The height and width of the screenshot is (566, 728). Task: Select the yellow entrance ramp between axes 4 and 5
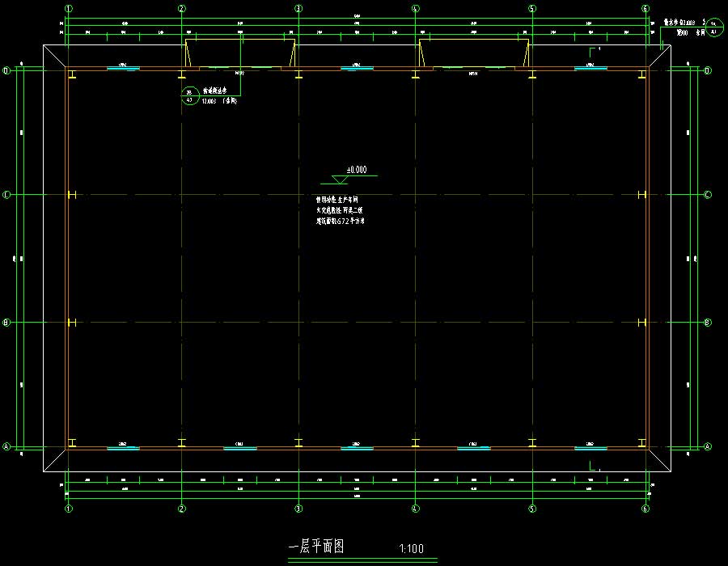click(474, 53)
